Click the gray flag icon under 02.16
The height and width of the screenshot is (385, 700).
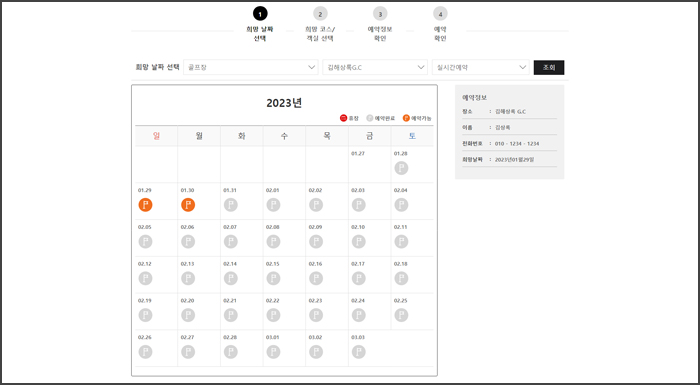coord(316,278)
